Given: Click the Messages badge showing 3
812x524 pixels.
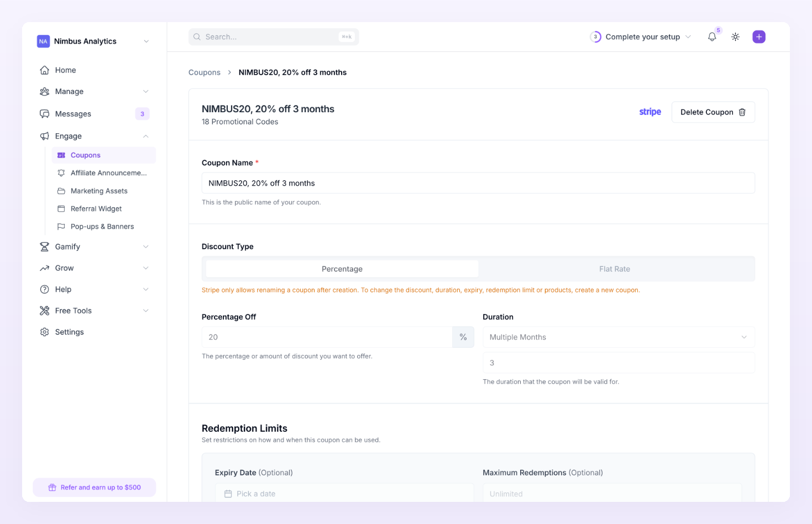Looking at the screenshot, I should [x=142, y=114].
